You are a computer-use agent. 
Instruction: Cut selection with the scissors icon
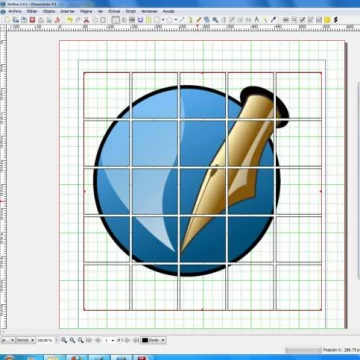[x=86, y=20]
